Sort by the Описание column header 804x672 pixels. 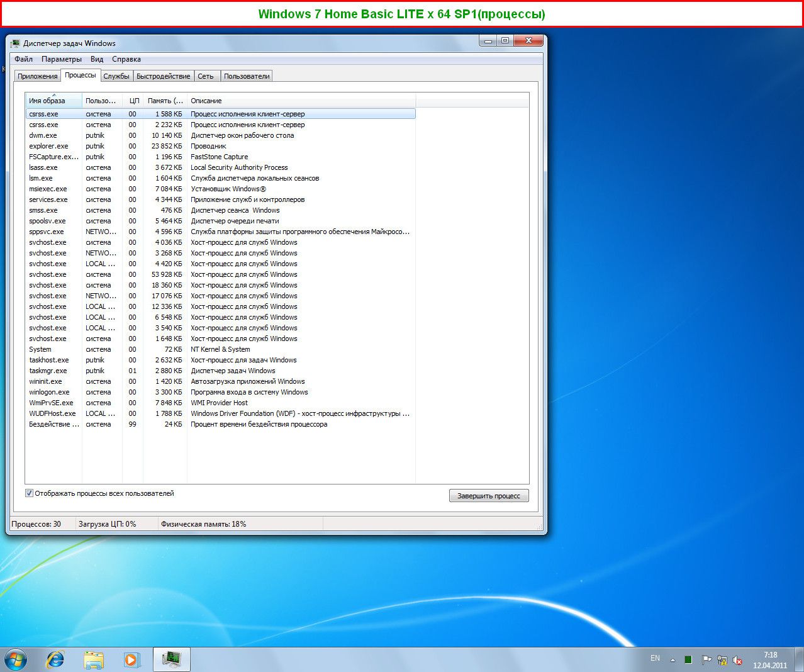(x=301, y=101)
